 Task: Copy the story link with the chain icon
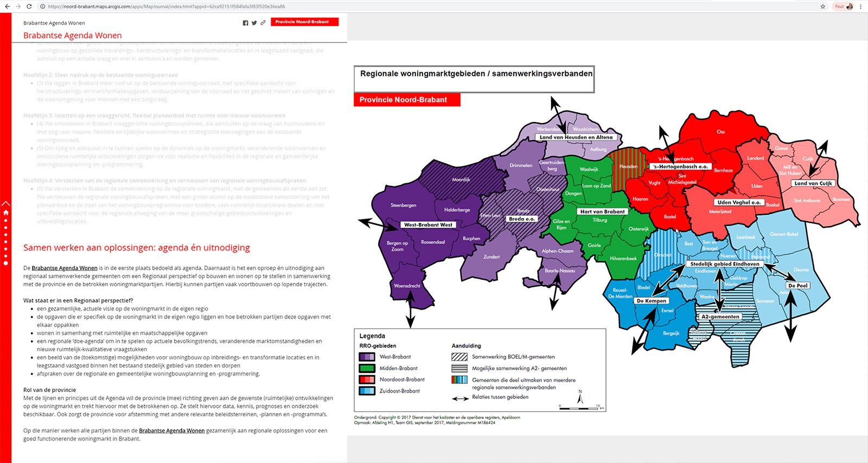(263, 23)
